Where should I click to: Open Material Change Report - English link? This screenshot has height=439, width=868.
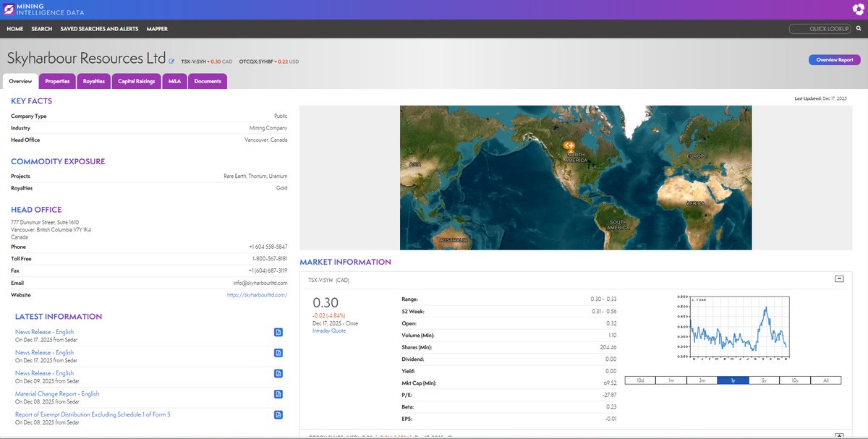[x=57, y=393]
